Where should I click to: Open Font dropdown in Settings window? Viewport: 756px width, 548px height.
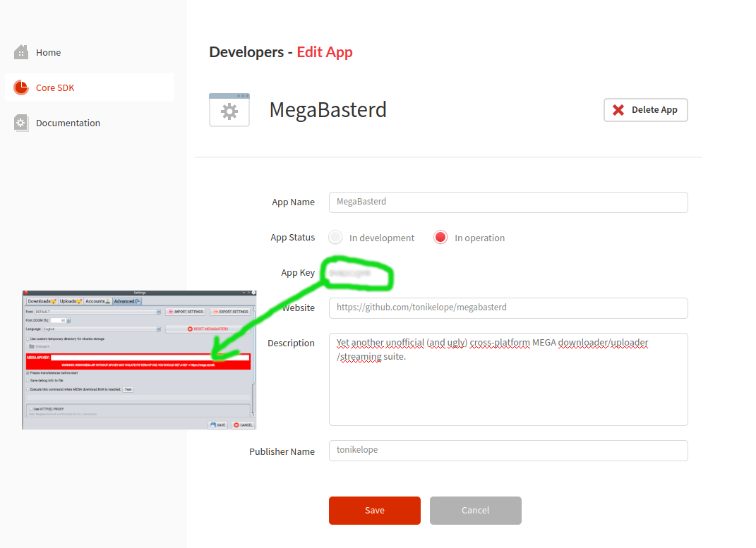coord(98,312)
